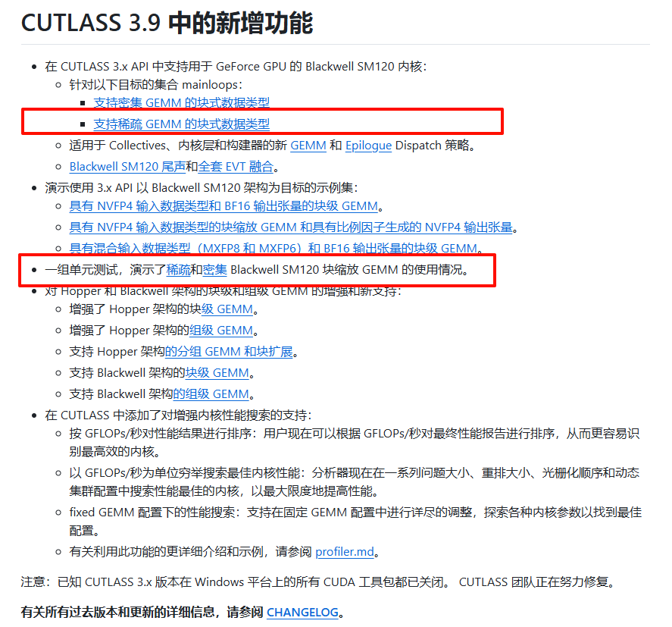Open the MXFP8 and MXFP6 mixed input example
This screenshot has width=672, height=627.
click(273, 248)
